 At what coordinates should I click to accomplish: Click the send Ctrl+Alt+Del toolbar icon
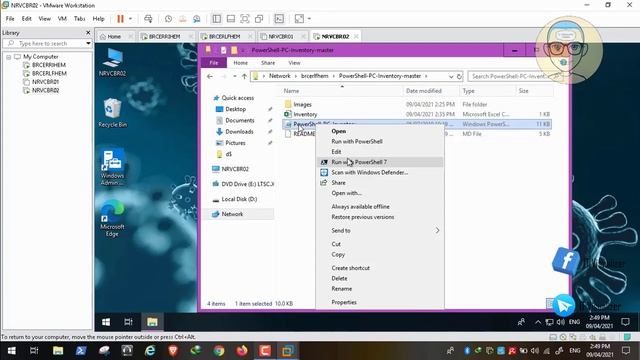pyautogui.click(x=148, y=19)
